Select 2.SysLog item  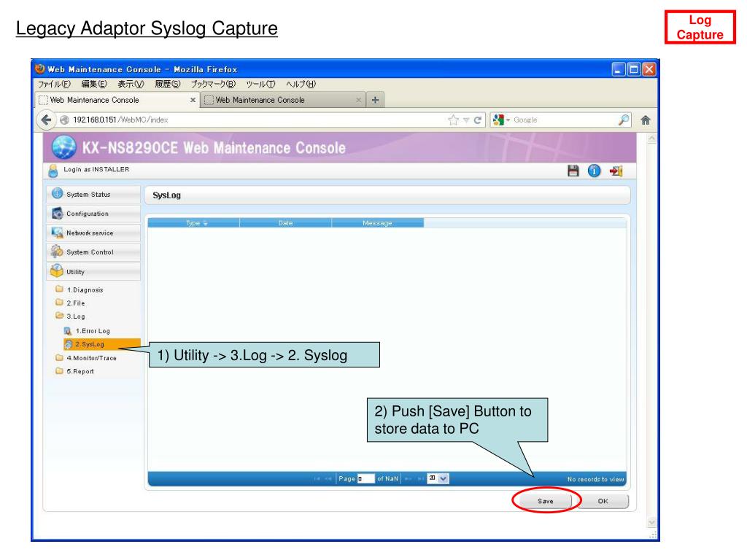point(102,344)
